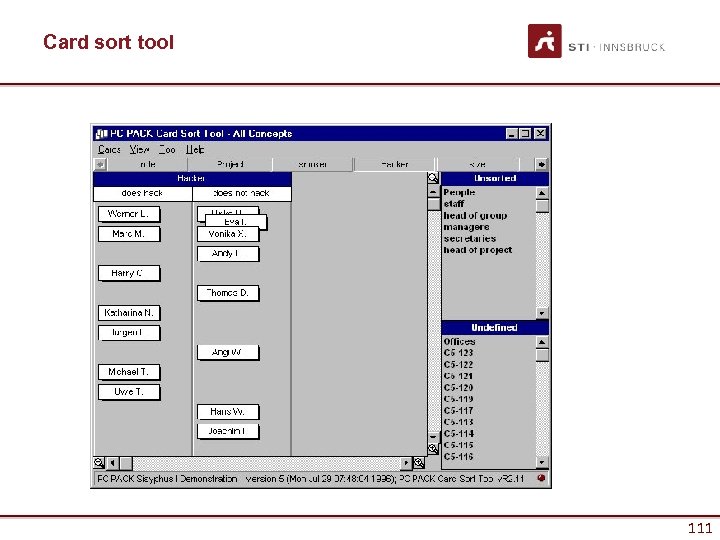Click the magnifier icon left of horizontal scrollbar

pos(99,463)
